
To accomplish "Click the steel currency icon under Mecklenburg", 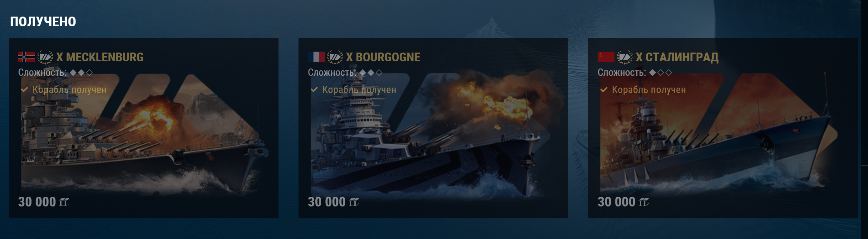I will [x=64, y=202].
